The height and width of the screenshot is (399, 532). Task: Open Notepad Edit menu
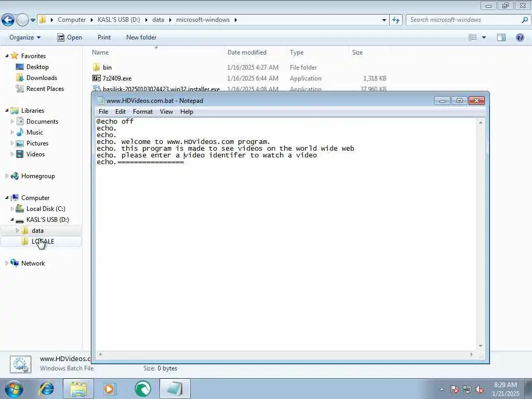coord(121,112)
